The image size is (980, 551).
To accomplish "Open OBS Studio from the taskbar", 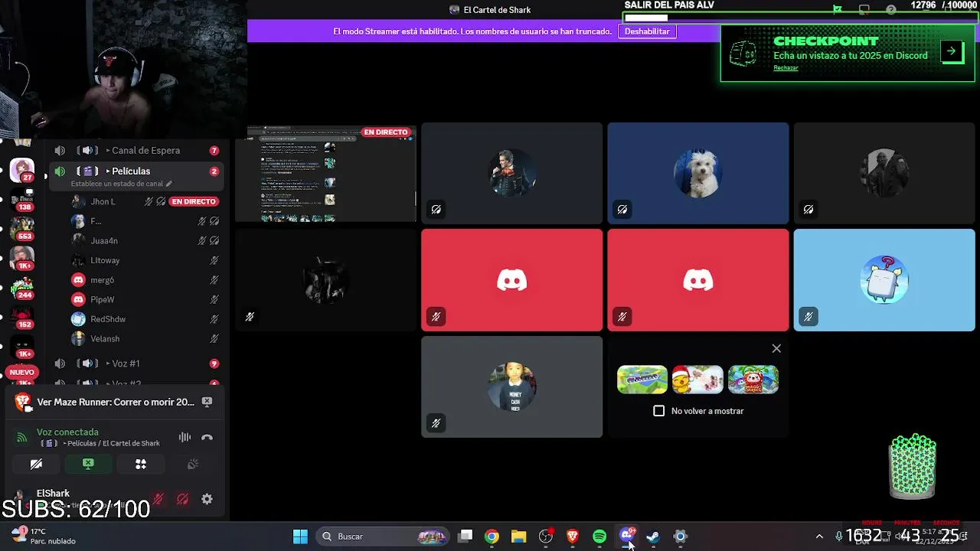I will click(546, 536).
